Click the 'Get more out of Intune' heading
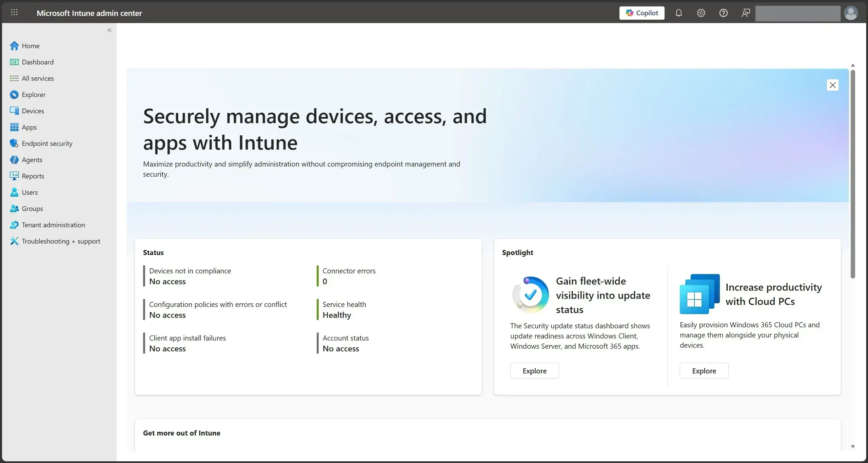 point(182,433)
